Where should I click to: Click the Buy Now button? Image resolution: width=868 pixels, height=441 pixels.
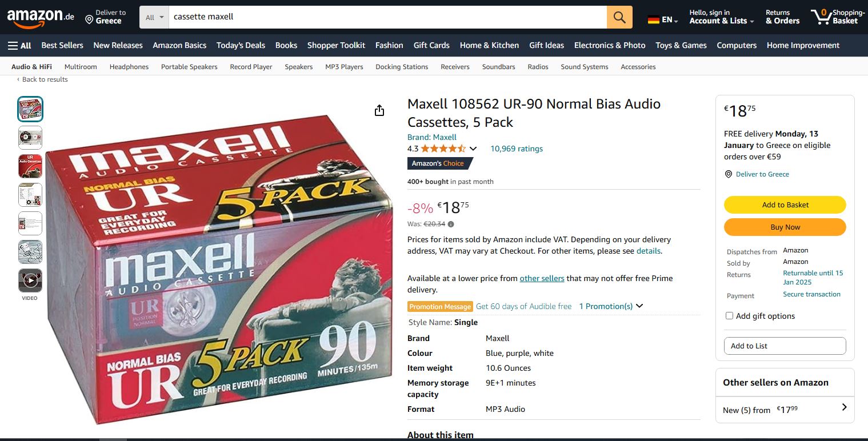click(785, 227)
